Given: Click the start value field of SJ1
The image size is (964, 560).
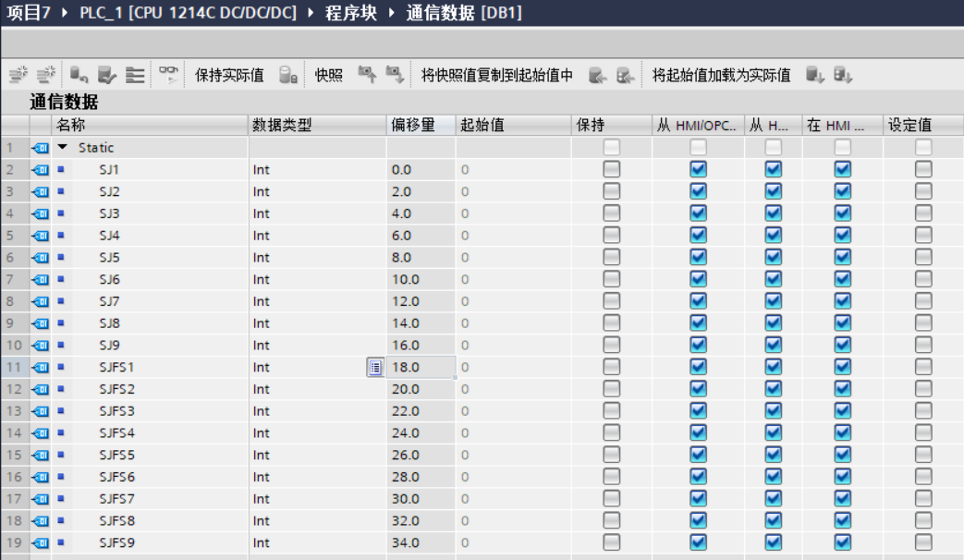Looking at the screenshot, I should pos(513,170).
